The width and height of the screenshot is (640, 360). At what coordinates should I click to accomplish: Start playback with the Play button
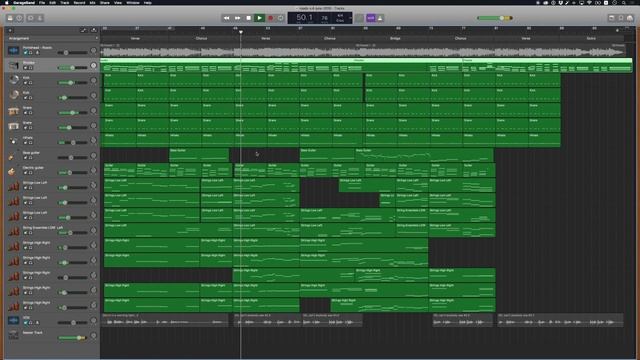(x=259, y=18)
